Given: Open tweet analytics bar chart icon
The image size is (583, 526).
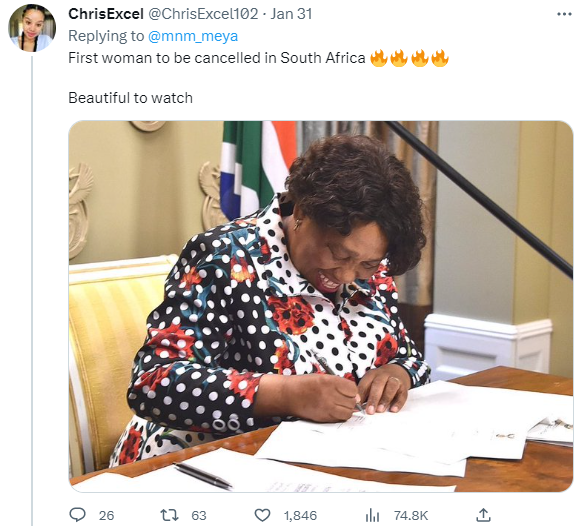Looking at the screenshot, I should pyautogui.click(x=372, y=515).
